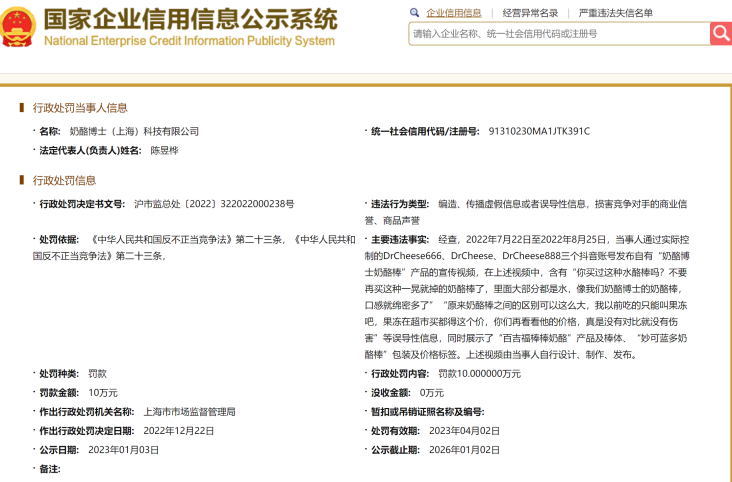
Task: Click the 违法行为类型 label
Action: (x=400, y=204)
